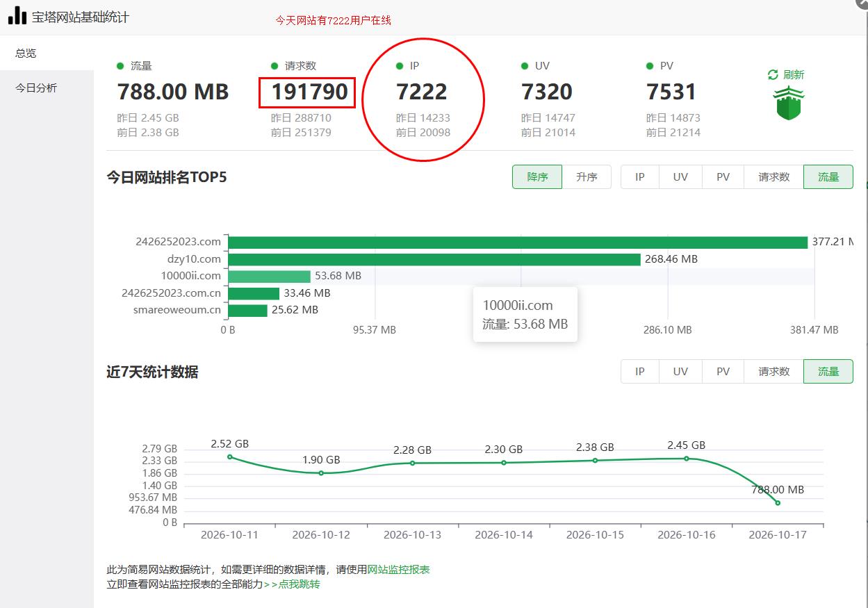Click the green refresh arrows icon

773,74
